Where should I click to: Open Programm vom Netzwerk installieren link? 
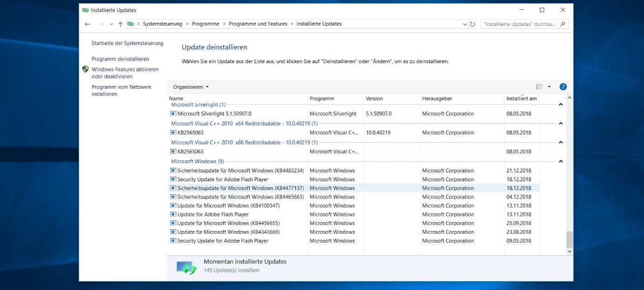click(121, 91)
